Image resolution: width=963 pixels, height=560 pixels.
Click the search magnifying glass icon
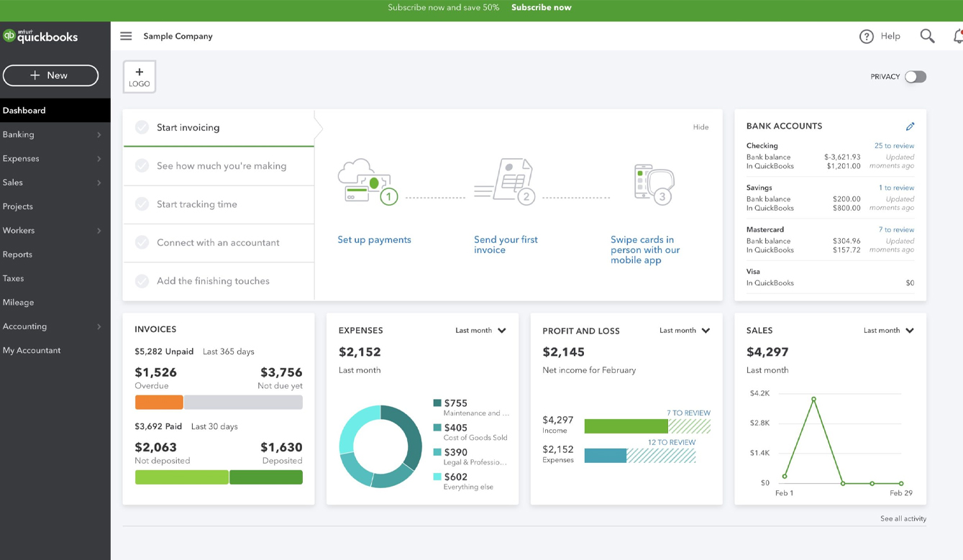(927, 36)
